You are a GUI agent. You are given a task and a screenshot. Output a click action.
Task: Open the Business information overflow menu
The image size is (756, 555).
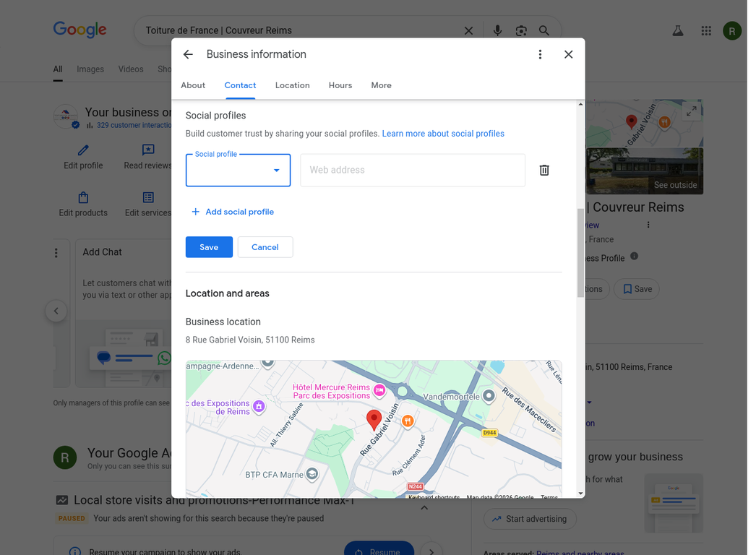tap(540, 54)
